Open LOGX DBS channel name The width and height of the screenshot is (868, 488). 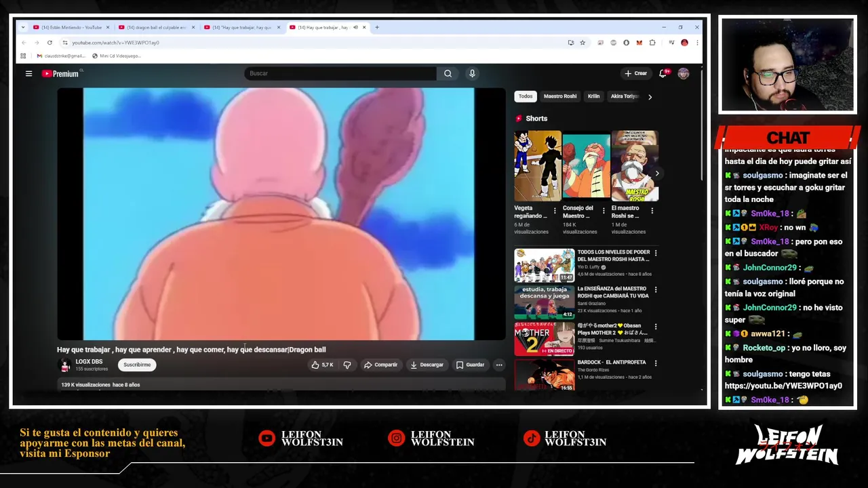pos(89,362)
